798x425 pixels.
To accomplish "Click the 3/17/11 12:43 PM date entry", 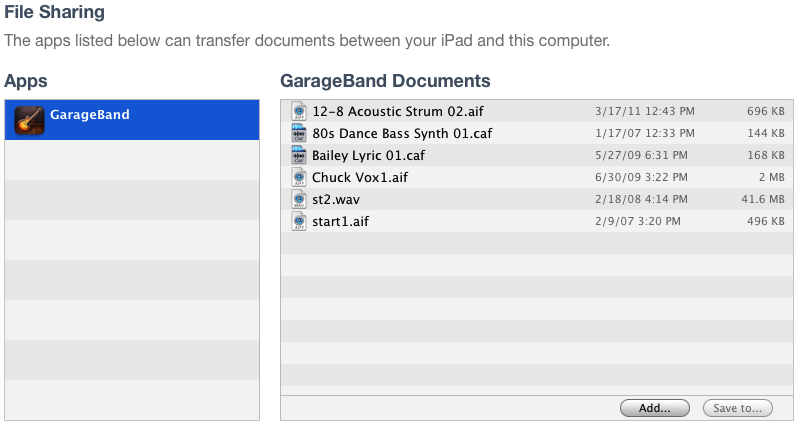I will pos(637,111).
